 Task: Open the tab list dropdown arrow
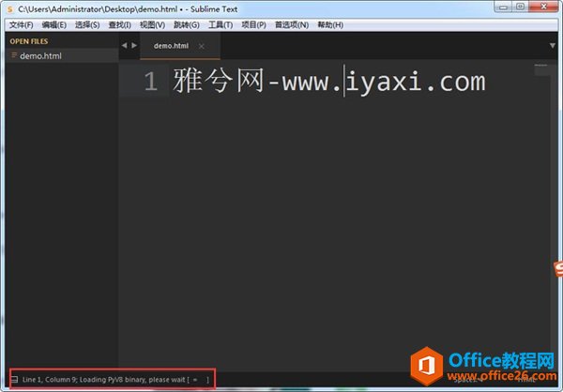click(552, 45)
